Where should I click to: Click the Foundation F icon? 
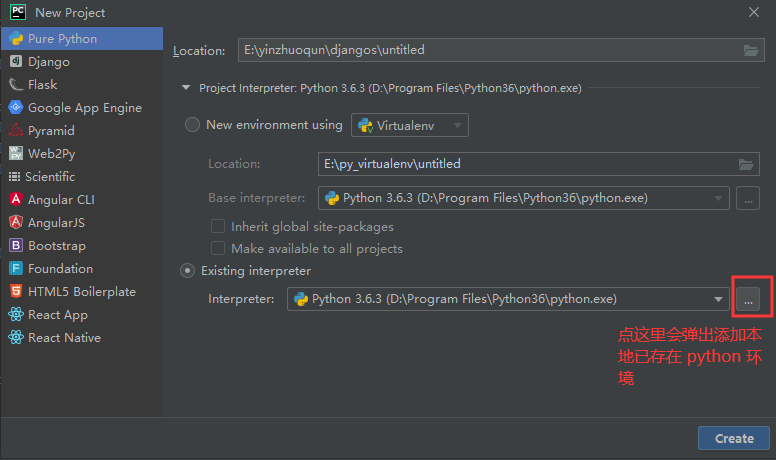tap(16, 268)
